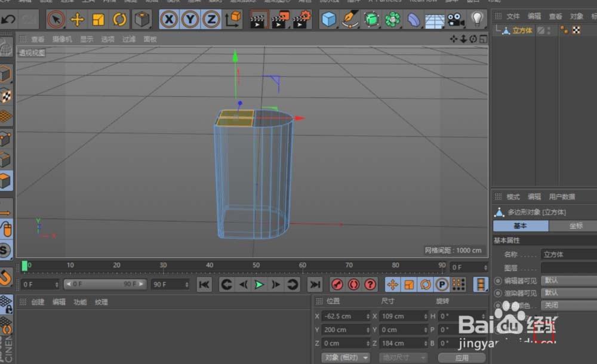Click the Light object icon

pyautogui.click(x=476, y=19)
